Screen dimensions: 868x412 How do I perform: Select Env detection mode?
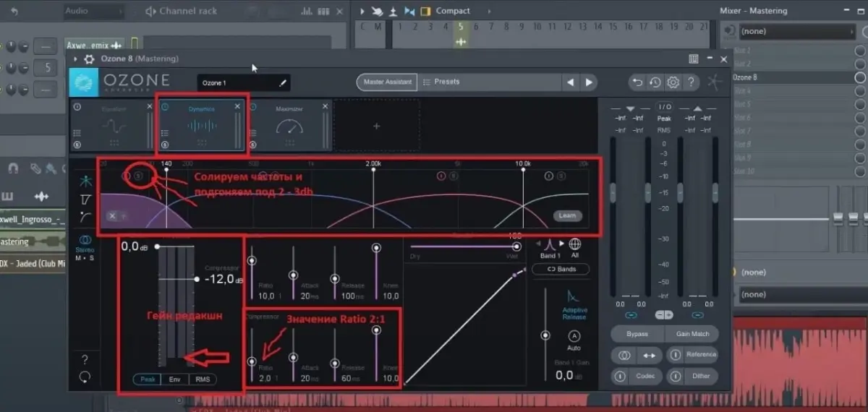[x=174, y=379]
